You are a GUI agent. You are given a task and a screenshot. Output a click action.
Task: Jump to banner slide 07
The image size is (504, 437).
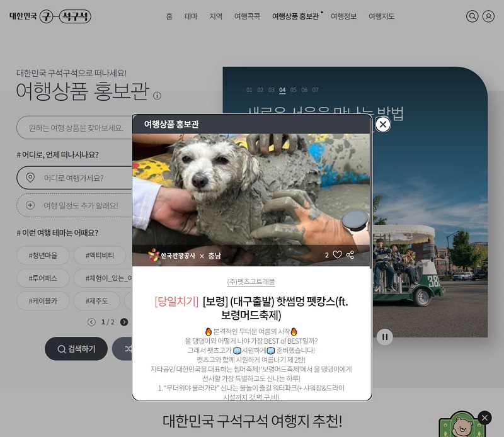[x=316, y=90]
